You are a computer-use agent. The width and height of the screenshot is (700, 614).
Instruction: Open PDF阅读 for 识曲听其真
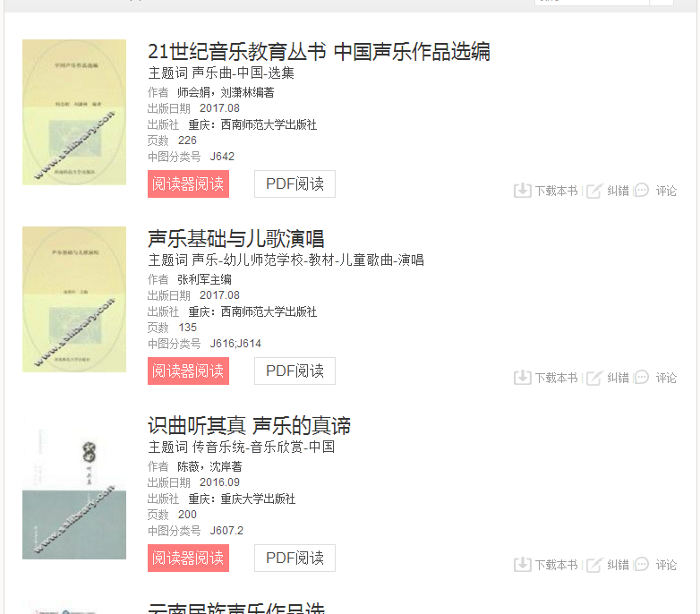pyautogui.click(x=295, y=558)
